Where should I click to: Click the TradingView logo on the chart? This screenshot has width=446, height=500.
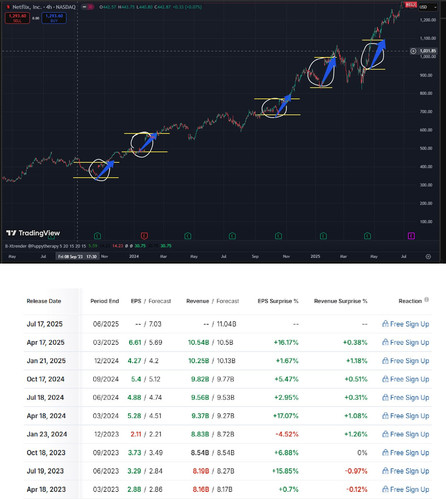tap(33, 233)
